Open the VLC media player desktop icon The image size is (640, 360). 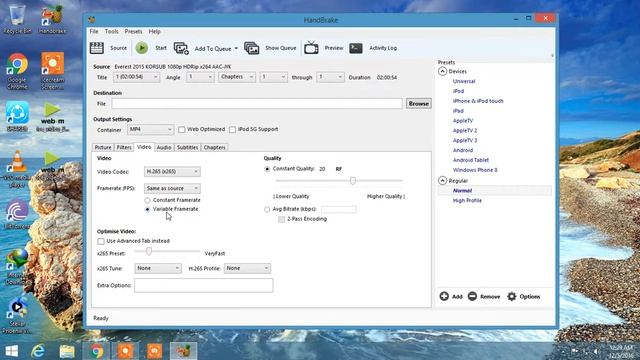[17, 169]
